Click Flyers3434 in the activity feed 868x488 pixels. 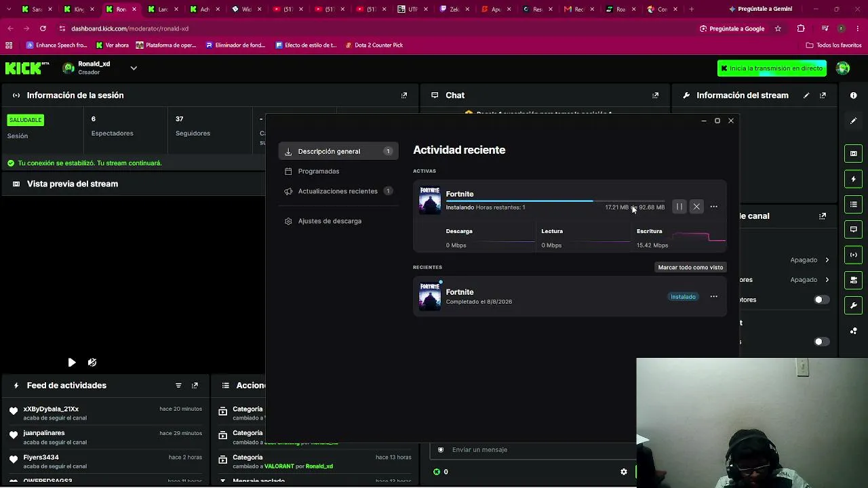point(41,457)
